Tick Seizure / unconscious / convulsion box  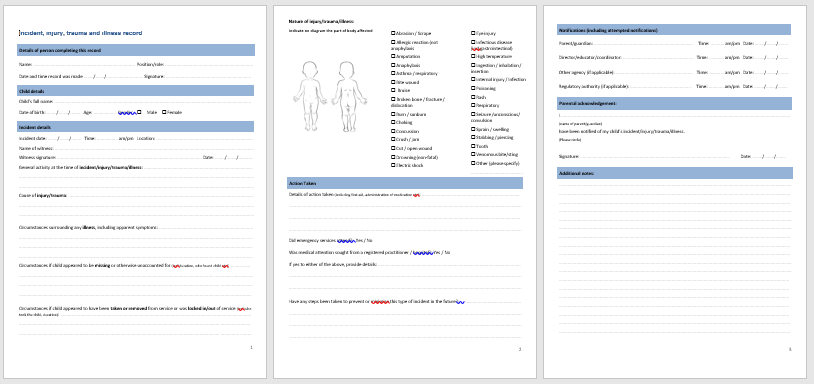click(473, 114)
